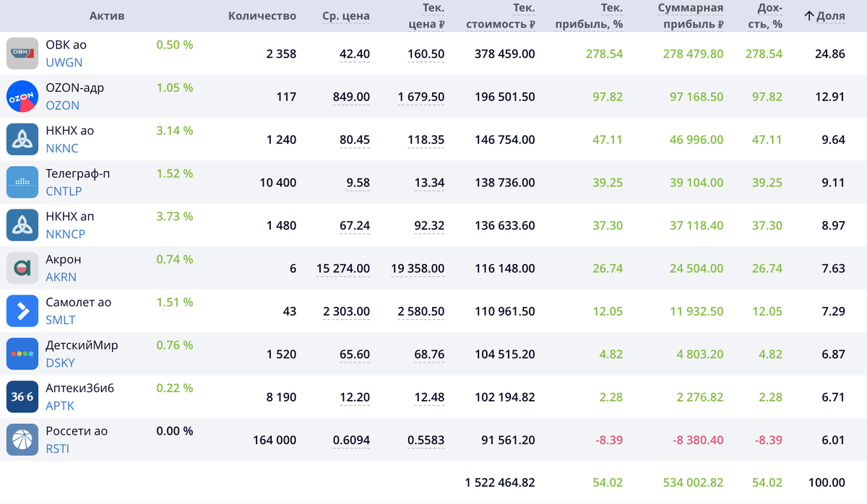Click the ОВК ао average price 42.40
Screen dimensions: 867x504
pos(355,54)
